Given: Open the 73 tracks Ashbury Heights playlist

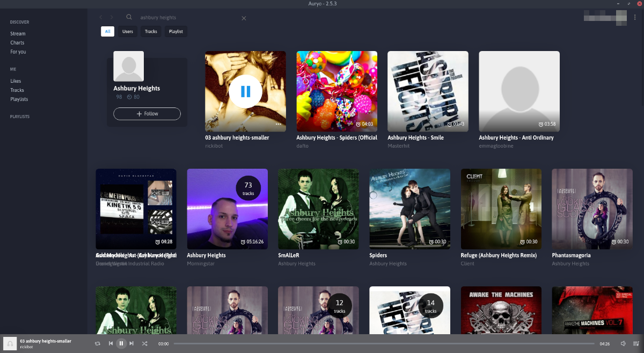Looking at the screenshot, I should click(227, 209).
